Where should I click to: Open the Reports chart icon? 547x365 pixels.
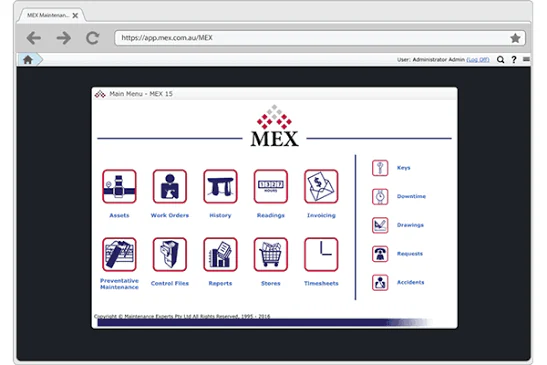click(220, 254)
